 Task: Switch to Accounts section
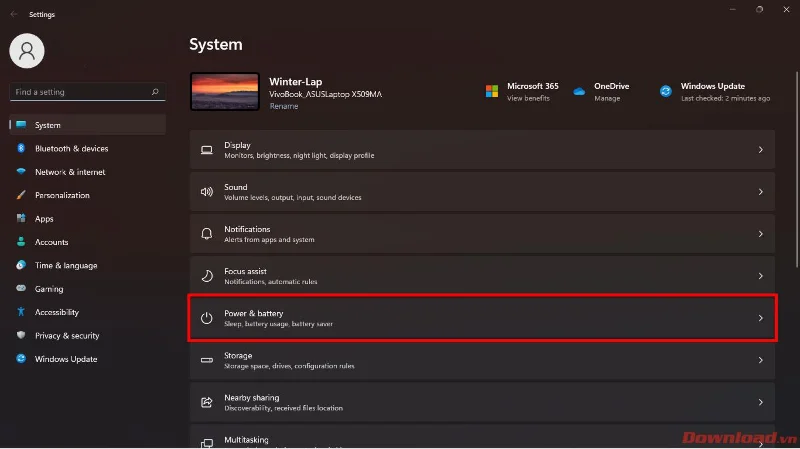[52, 242]
